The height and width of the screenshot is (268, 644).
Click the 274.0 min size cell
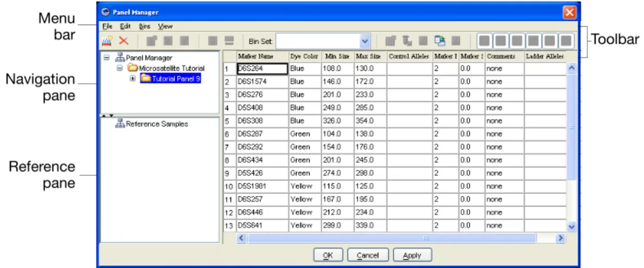[337, 173]
